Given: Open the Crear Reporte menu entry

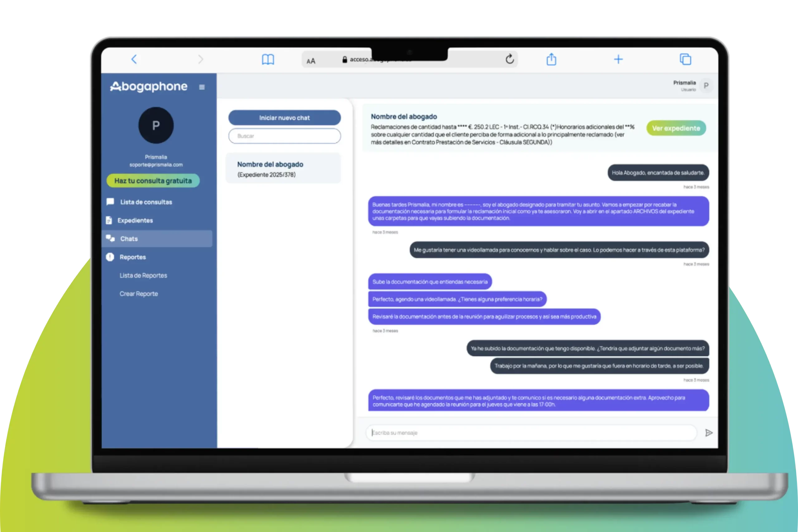Looking at the screenshot, I should click(139, 294).
